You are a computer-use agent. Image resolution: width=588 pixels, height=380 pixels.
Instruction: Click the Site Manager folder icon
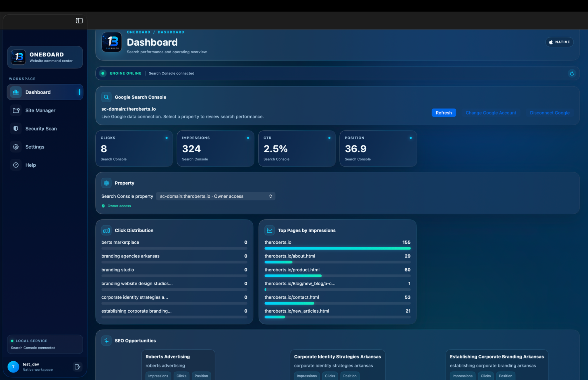[16, 110]
